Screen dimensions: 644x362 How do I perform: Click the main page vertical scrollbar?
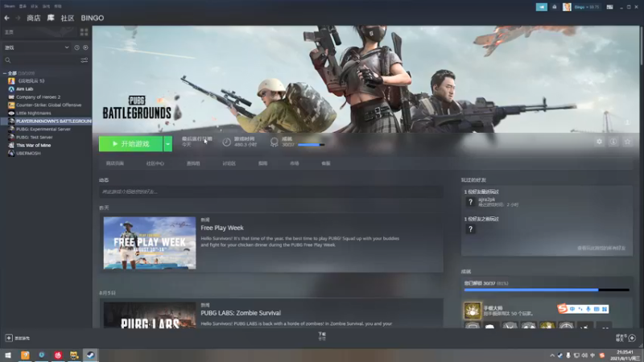click(x=642, y=45)
